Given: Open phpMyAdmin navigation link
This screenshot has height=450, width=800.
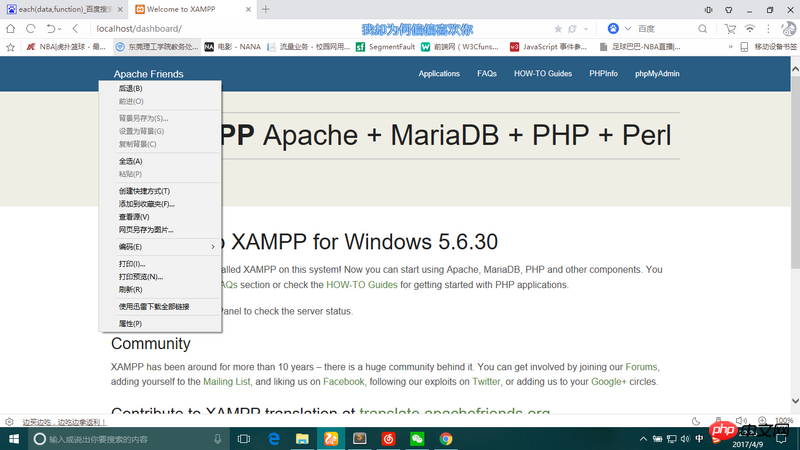Looking at the screenshot, I should [657, 73].
